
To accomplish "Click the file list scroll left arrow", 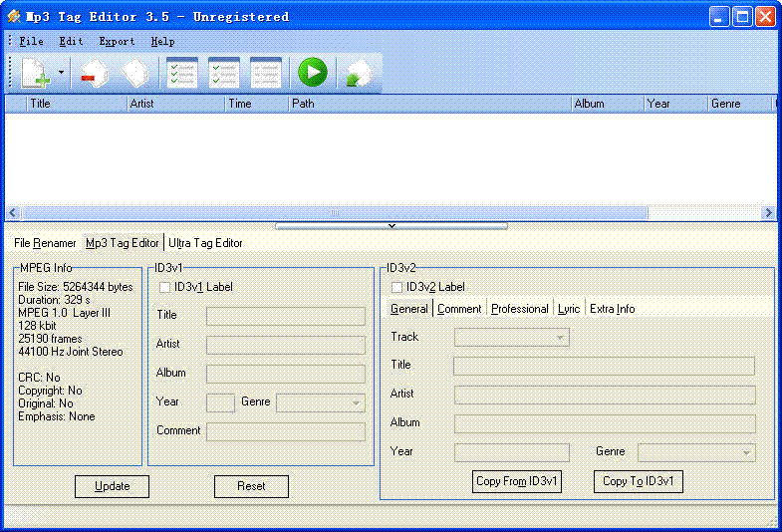I will pyautogui.click(x=13, y=213).
